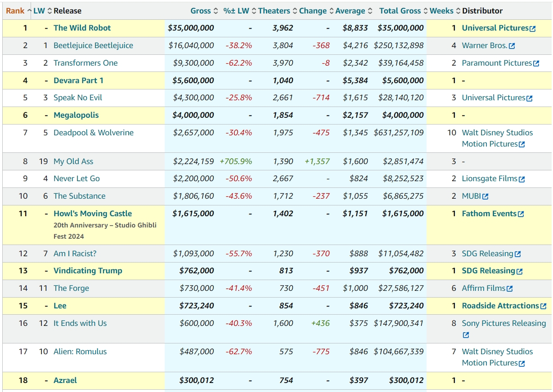This screenshot has width=553, height=392.
Task: Open external link icon beside Universal Pictures for The Wild Robot
Action: click(x=533, y=29)
